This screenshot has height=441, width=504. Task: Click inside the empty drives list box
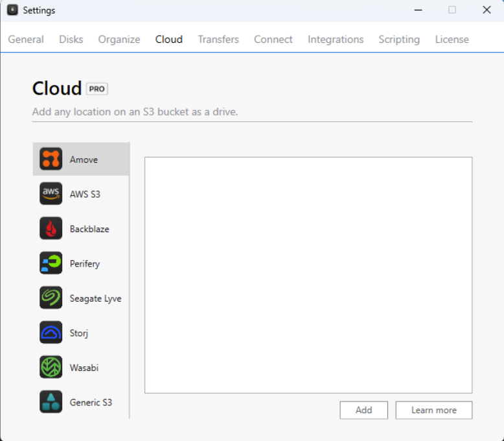308,275
